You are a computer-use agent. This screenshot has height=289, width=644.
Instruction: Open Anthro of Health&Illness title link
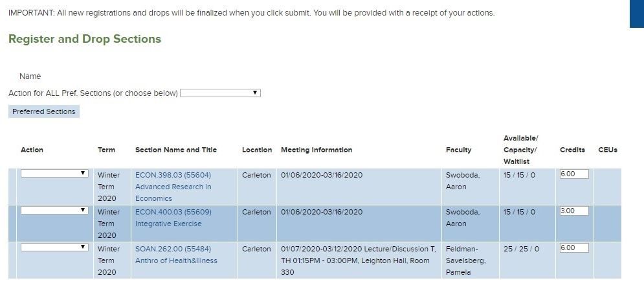(176, 260)
